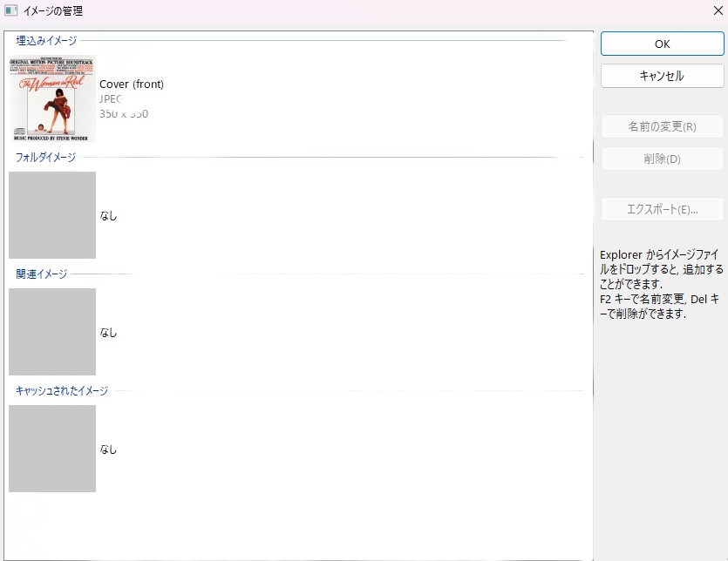Click the 関連イメージ group header

(x=41, y=274)
